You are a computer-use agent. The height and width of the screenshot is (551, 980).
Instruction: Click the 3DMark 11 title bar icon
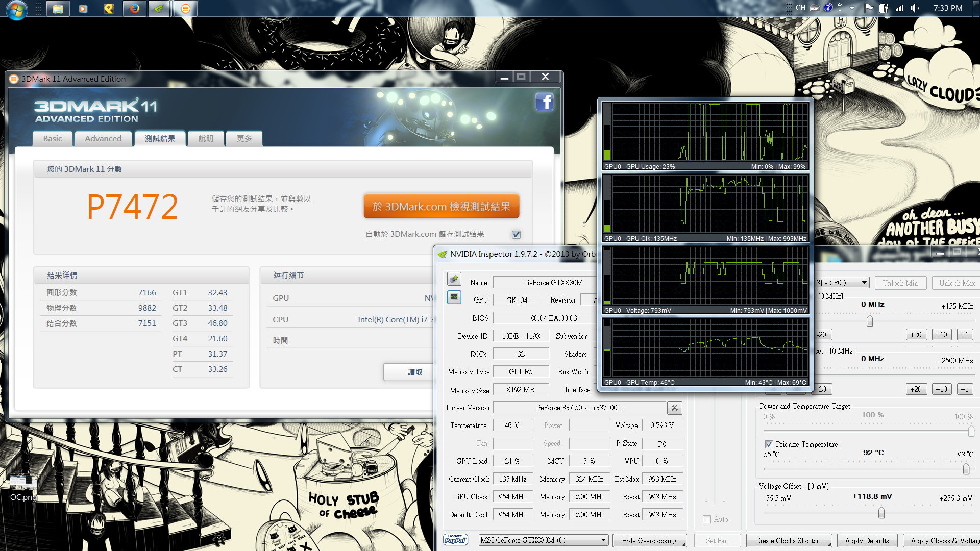(x=14, y=79)
